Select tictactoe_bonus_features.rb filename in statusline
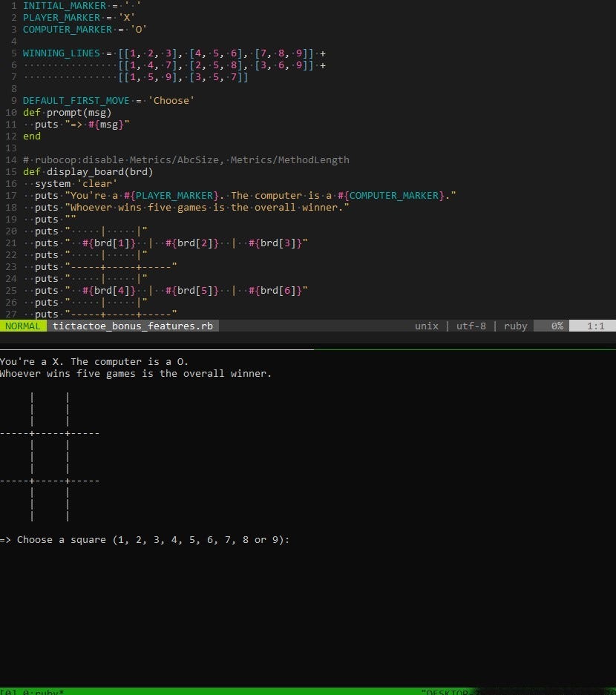The image size is (616, 695). (133, 326)
